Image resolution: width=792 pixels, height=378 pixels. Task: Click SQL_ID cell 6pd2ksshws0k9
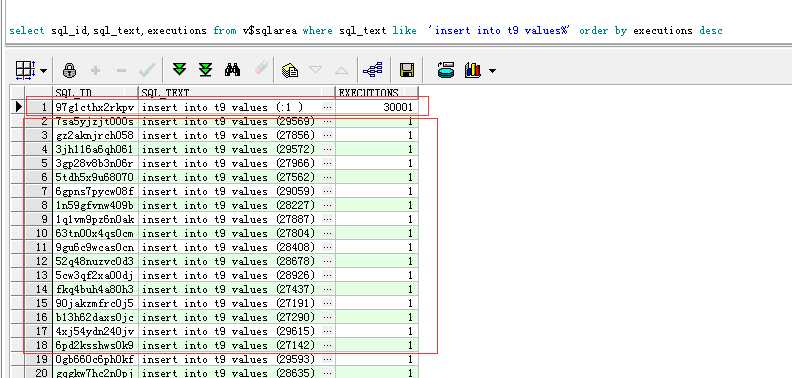95,345
